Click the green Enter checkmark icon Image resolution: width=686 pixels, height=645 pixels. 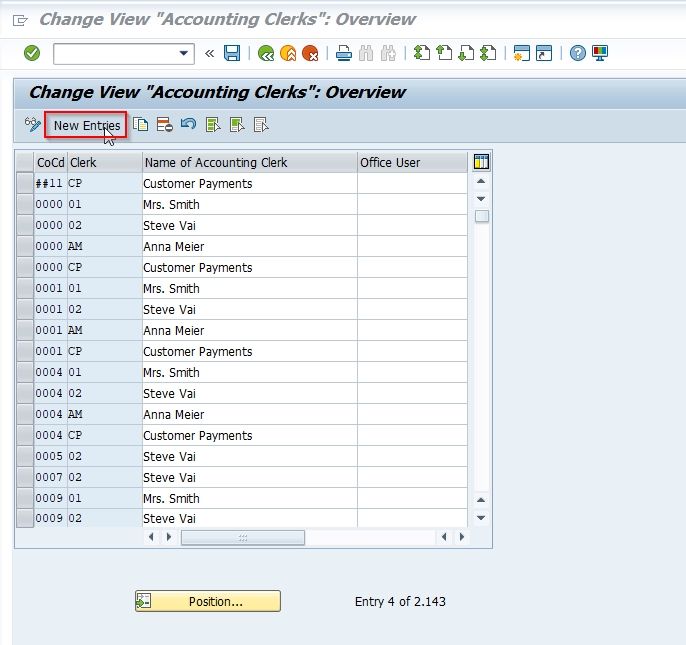(32, 53)
